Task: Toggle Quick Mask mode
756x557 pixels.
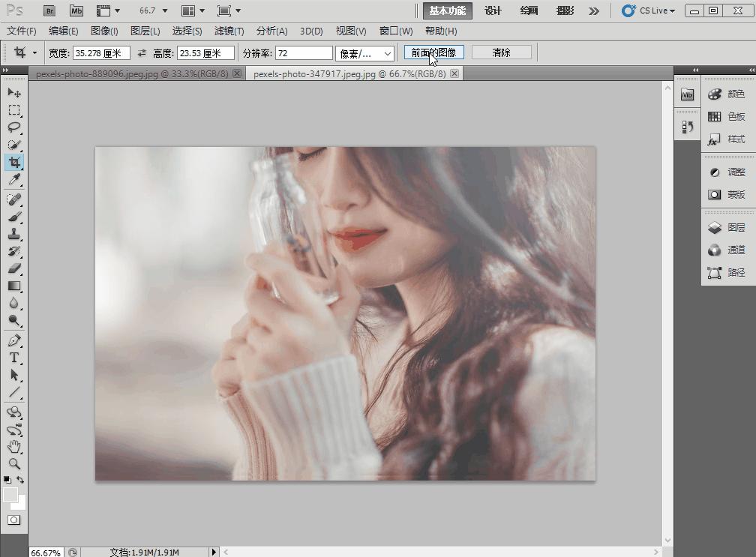Action: [x=13, y=520]
